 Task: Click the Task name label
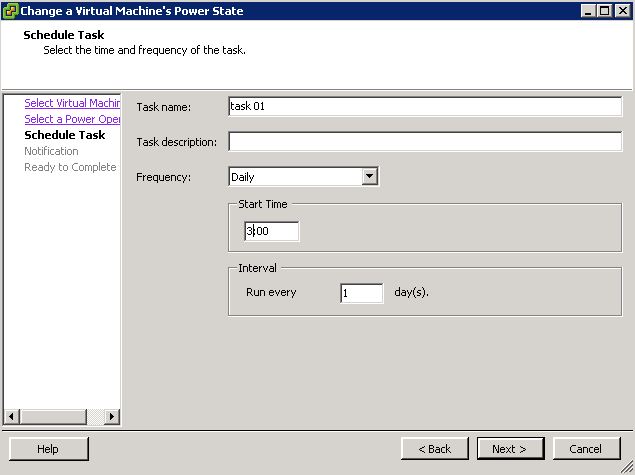coord(164,107)
